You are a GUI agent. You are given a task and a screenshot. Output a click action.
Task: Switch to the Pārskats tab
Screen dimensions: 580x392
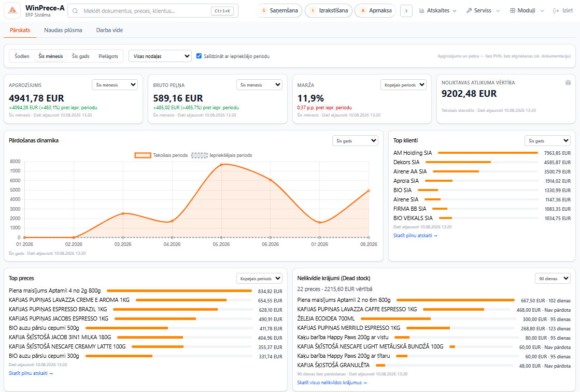[x=20, y=30]
